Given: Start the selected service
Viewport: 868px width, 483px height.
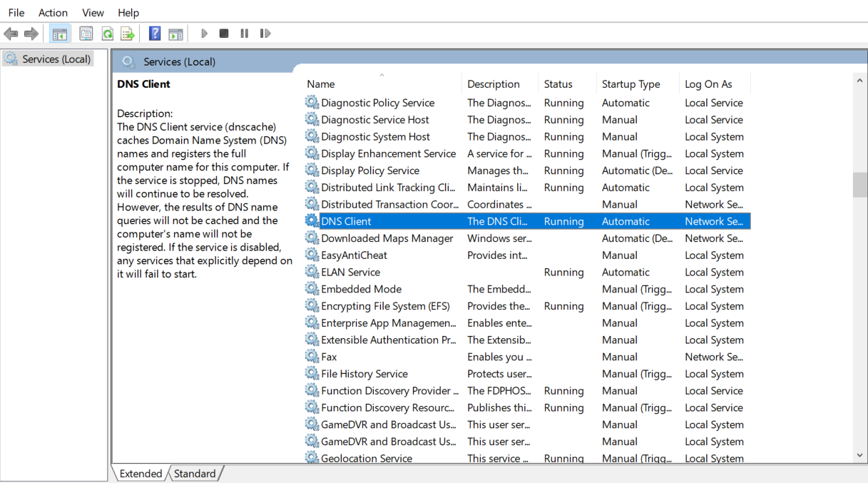Looking at the screenshot, I should coord(204,33).
